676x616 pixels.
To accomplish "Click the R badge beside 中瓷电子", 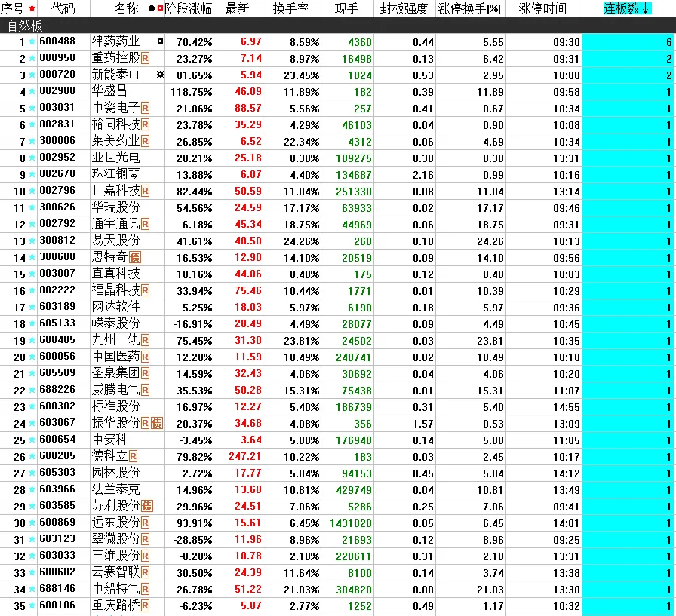I will point(146,108).
